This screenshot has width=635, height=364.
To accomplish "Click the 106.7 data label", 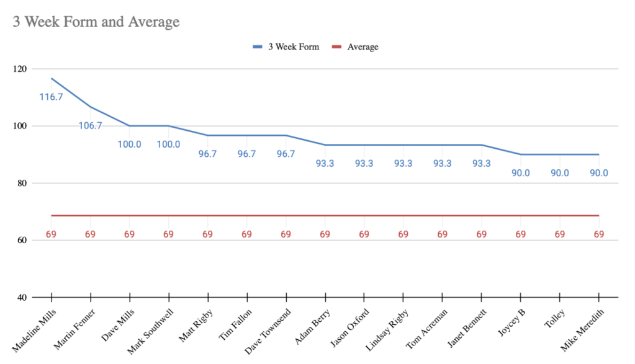I will pyautogui.click(x=91, y=125).
